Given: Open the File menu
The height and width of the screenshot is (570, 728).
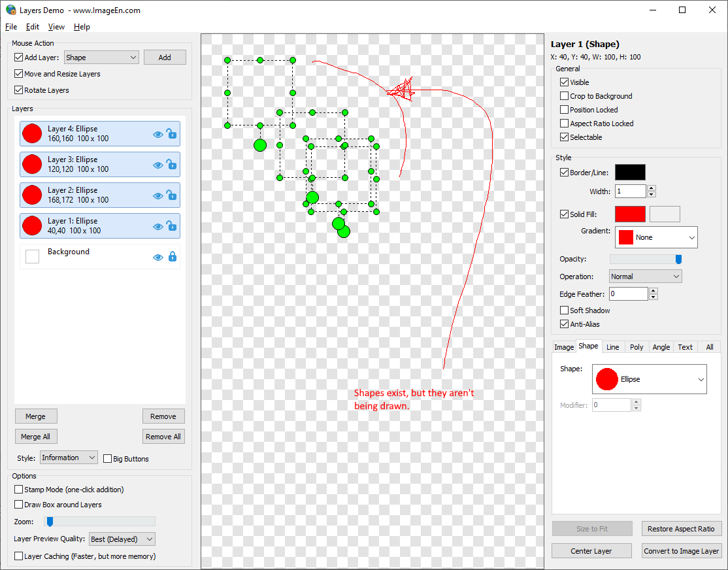Looking at the screenshot, I should click(x=11, y=27).
